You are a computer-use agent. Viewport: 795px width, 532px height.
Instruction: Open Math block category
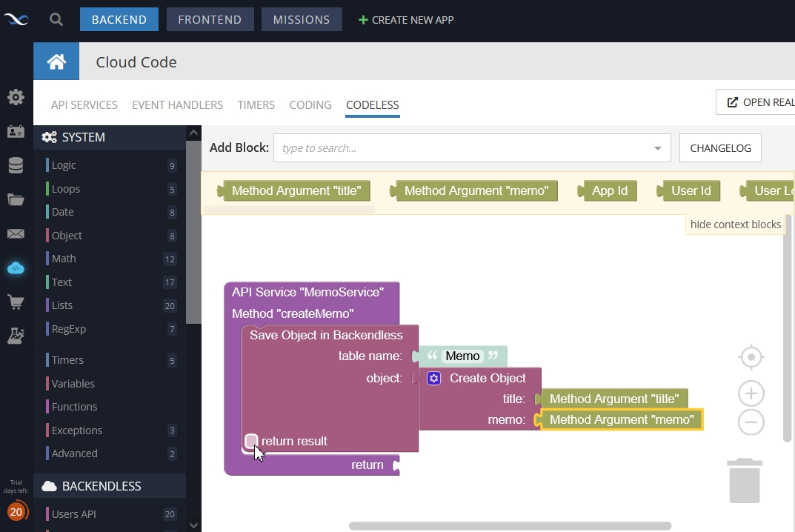[x=110, y=259]
